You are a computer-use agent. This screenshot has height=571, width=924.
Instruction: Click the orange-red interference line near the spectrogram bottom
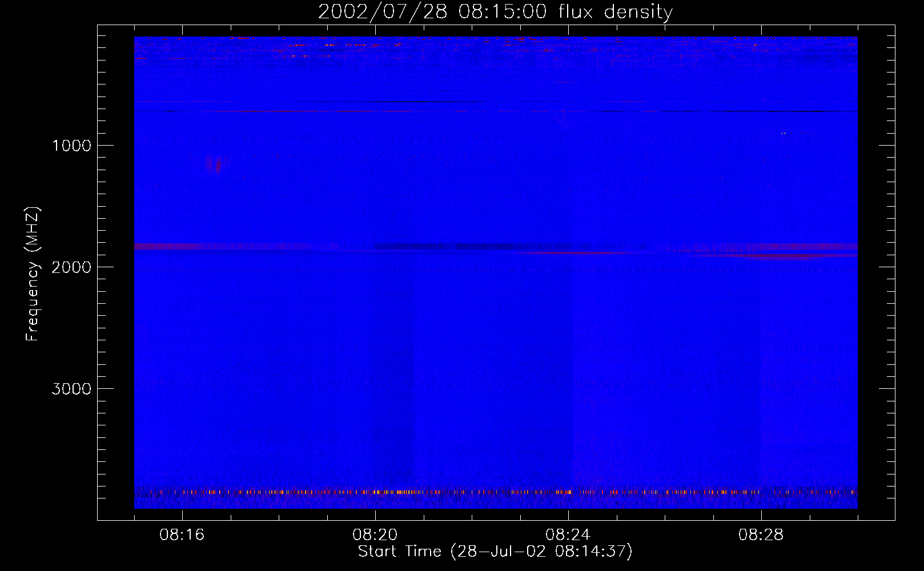pos(496,492)
